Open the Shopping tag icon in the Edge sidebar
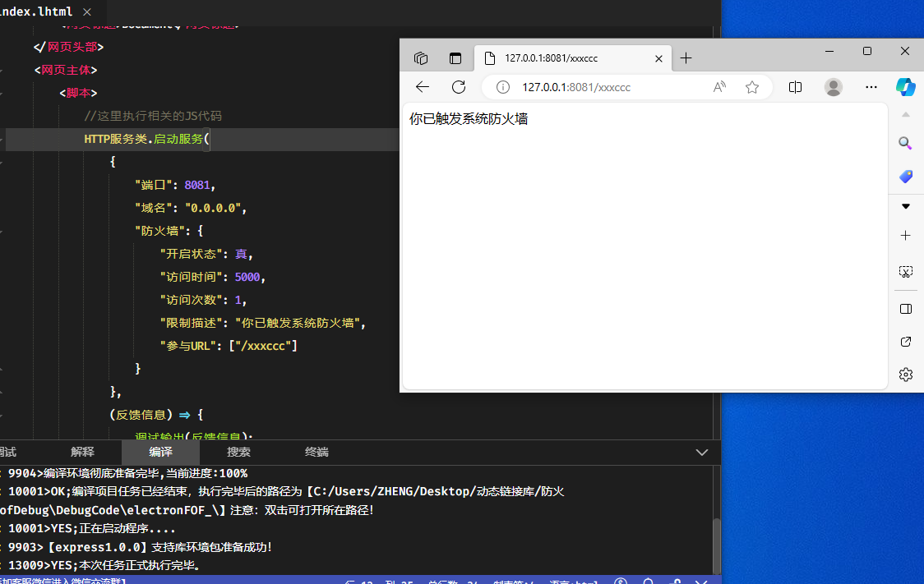924x584 pixels. (906, 176)
